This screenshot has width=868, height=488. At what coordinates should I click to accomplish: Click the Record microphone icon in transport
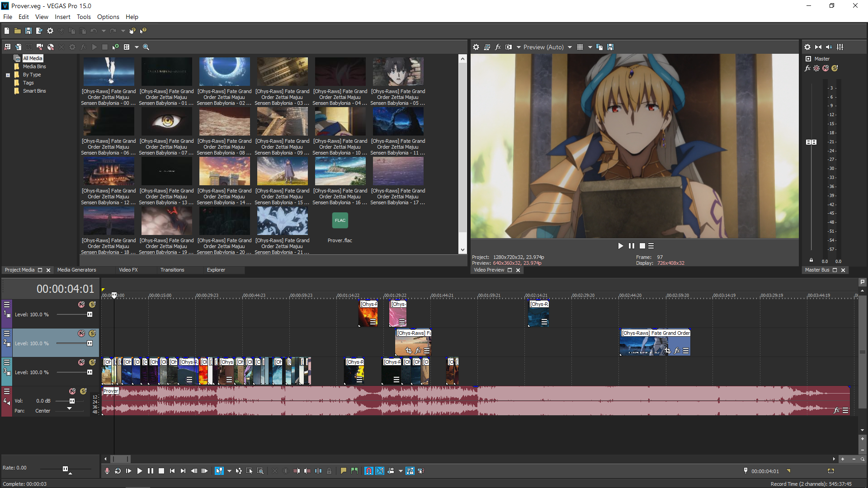coord(107,471)
